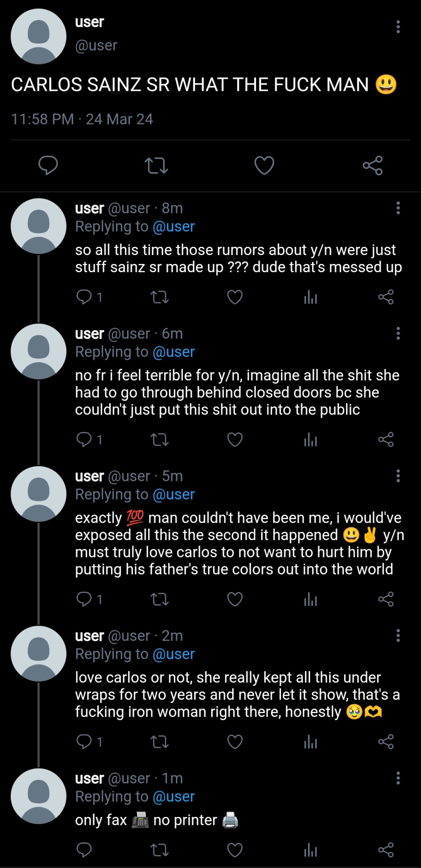Tap the @user mention in the 1m reply

(173, 797)
